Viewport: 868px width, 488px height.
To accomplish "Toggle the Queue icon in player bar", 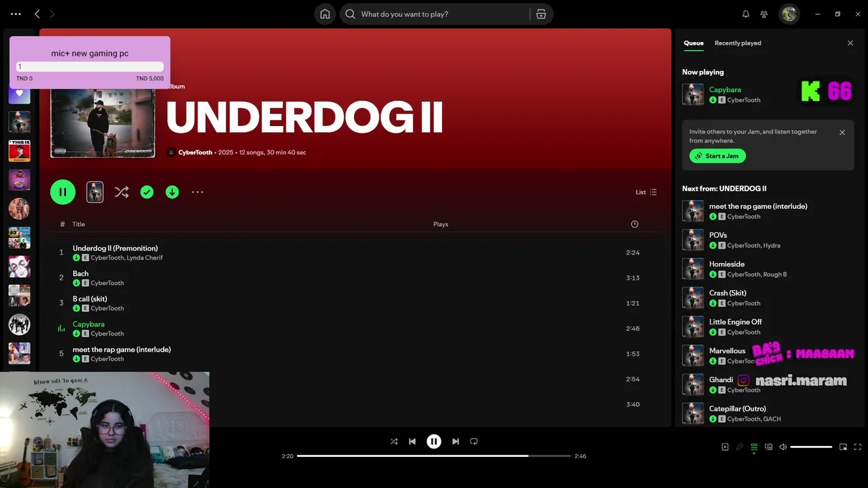I will [754, 447].
